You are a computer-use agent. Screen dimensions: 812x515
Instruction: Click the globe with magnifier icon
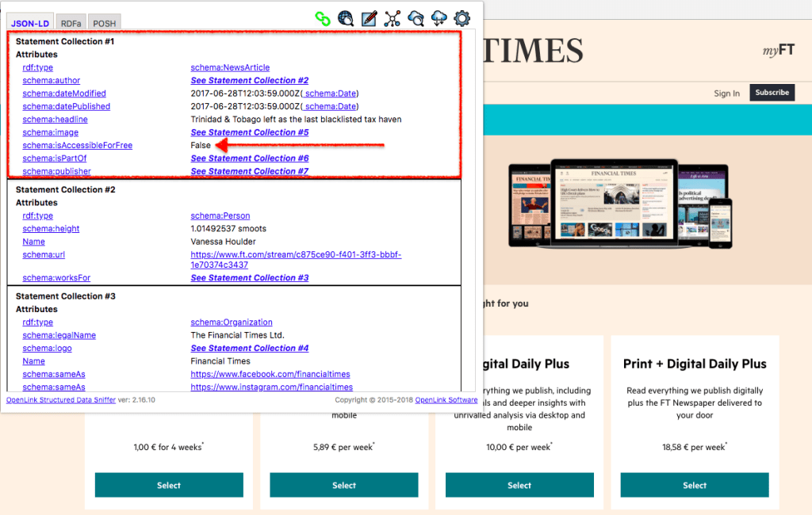point(346,19)
